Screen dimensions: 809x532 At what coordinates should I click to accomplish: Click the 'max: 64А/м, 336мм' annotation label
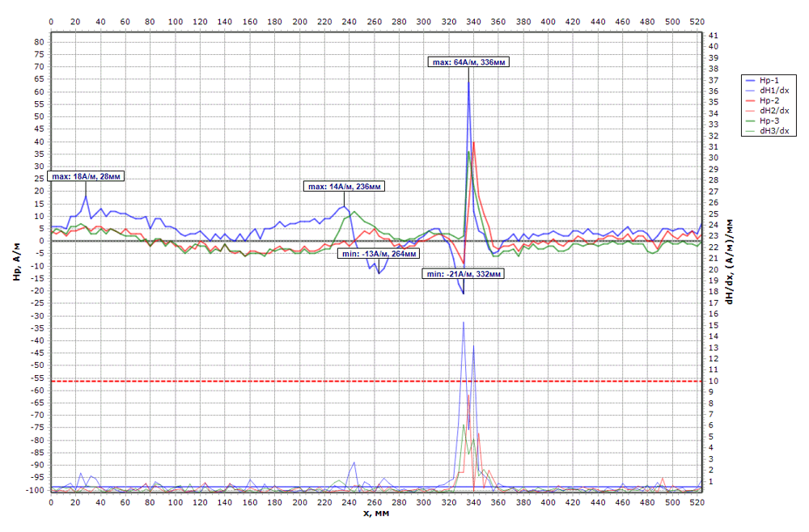coord(470,61)
